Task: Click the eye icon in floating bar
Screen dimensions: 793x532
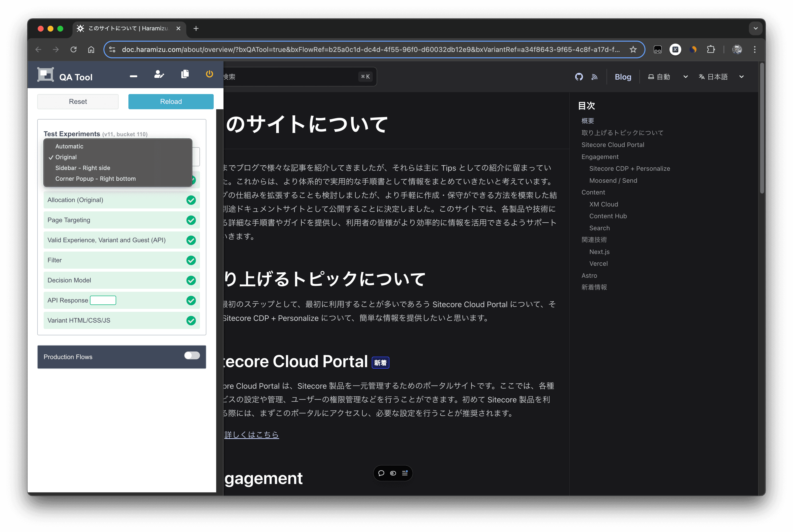Action: tap(393, 473)
